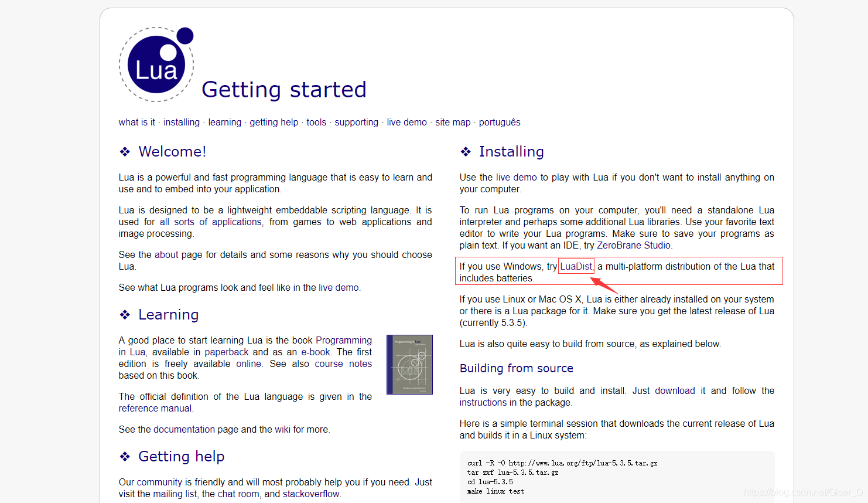Screen dimensions: 868x503
Task: Click the LuaDist link
Action: click(x=576, y=266)
